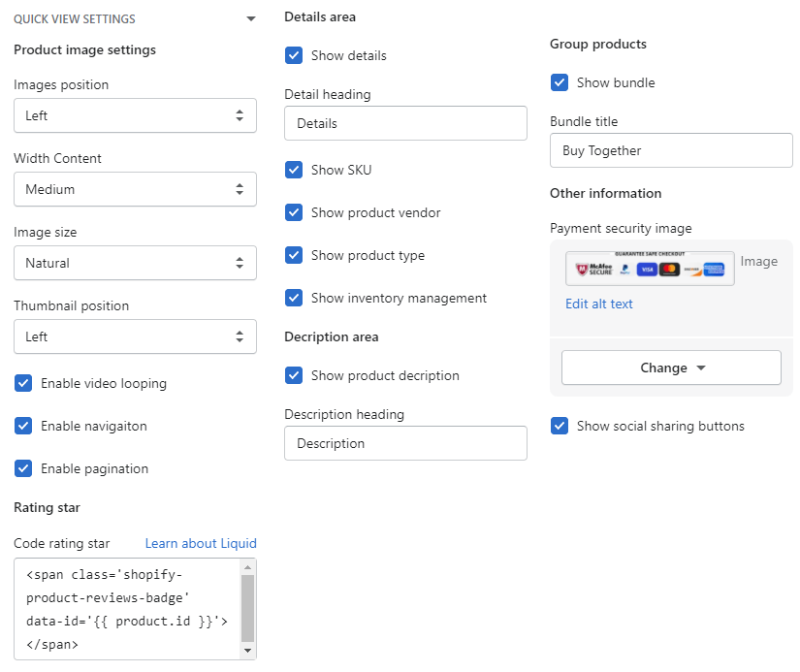The image size is (800, 672).
Task: Open the Learn about Liquid link
Action: 201,543
